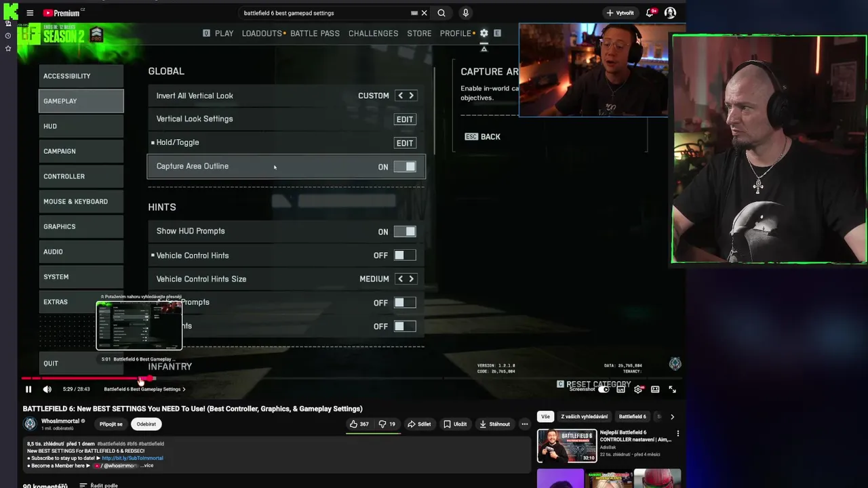Toggle subtitles captions icon
Viewport: 868px width, 488px height.
[x=620, y=389]
